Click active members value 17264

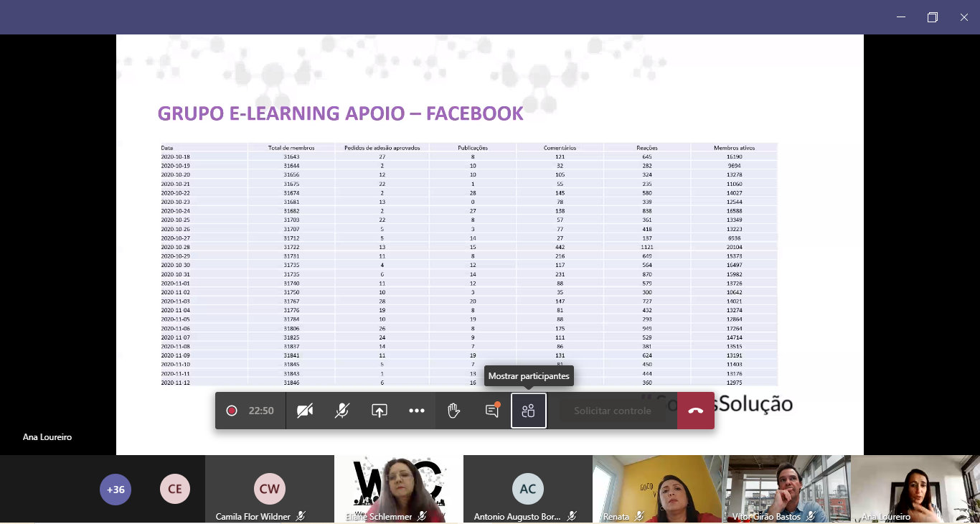[x=734, y=328]
